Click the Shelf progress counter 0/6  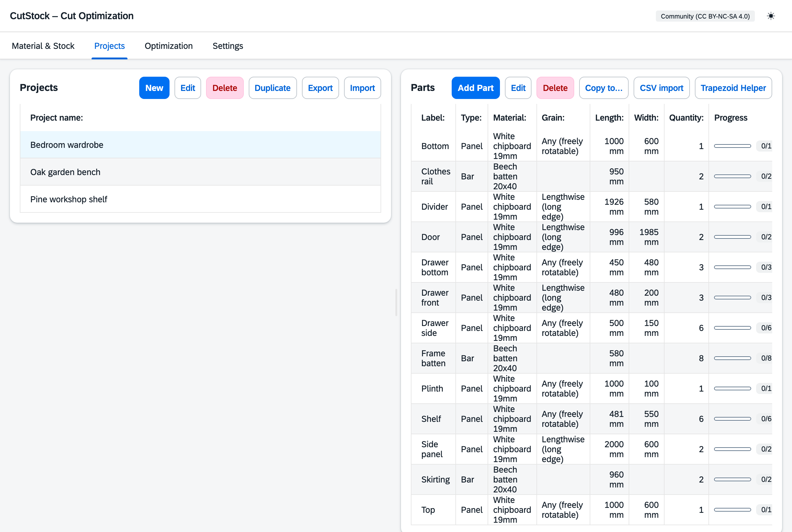[x=766, y=419]
